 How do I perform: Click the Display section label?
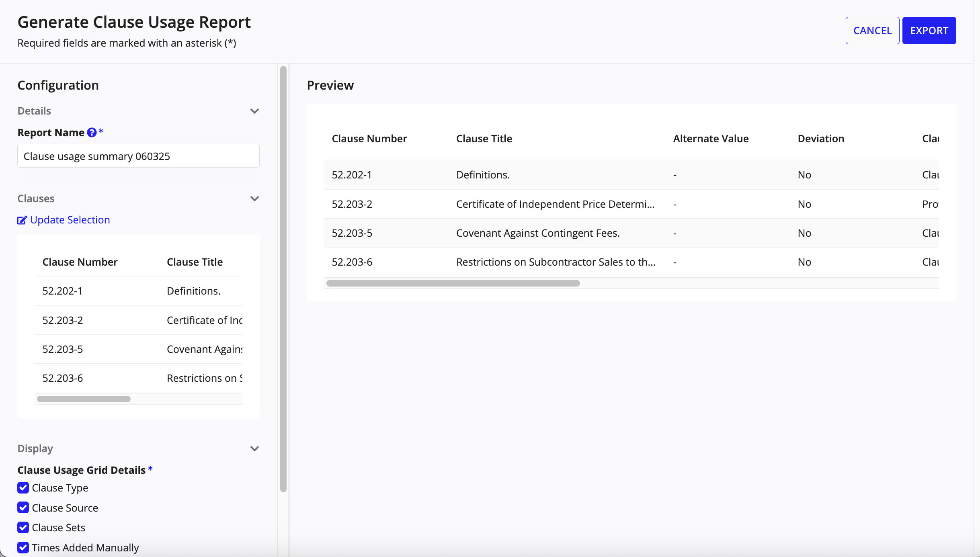click(x=35, y=448)
